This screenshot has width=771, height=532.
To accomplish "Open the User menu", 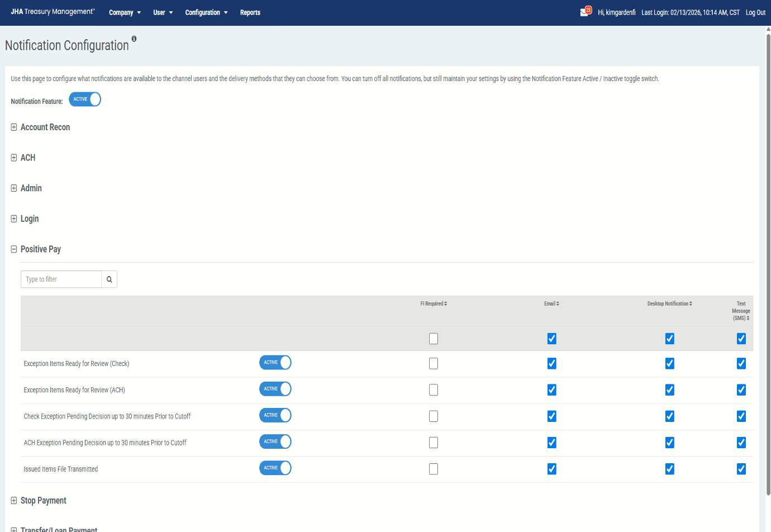I will click(x=163, y=12).
